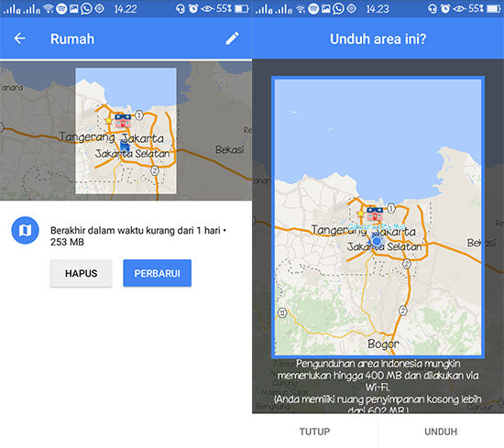Tap the 'Unduh area ini?' title
The width and height of the screenshot is (504, 448).
[378, 38]
